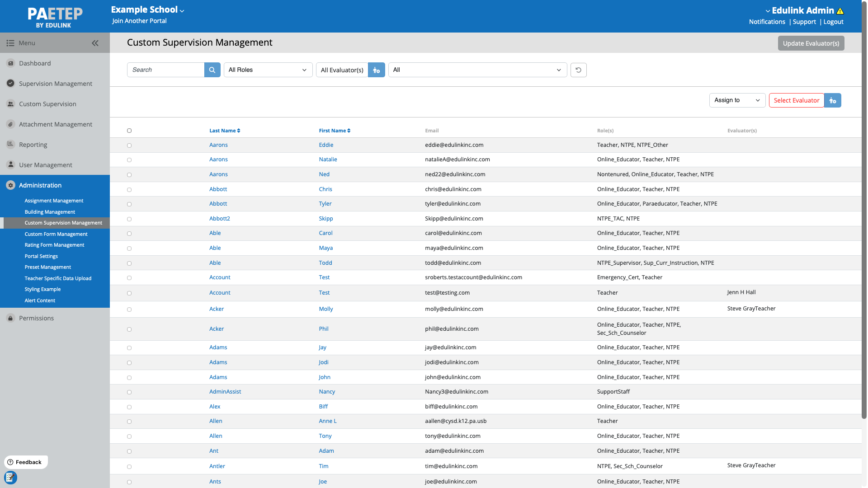The image size is (868, 488).
Task: Check the row checkbox for Eddie Aarons
Action: [129, 145]
